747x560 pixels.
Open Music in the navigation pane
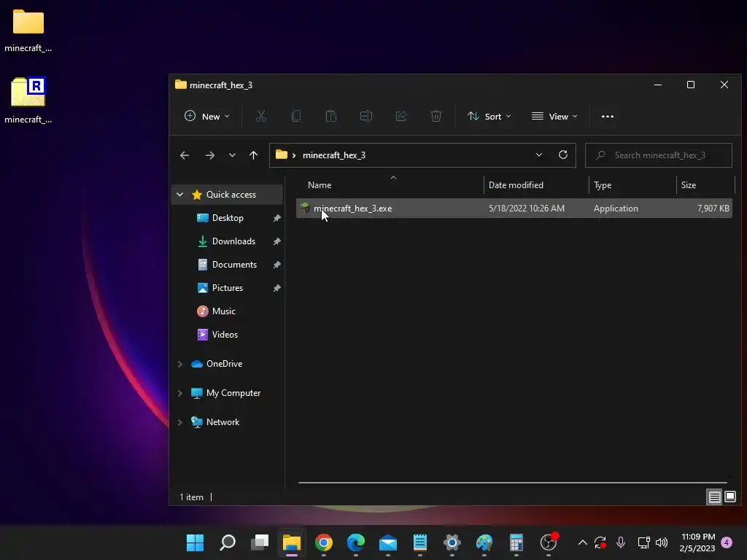pyautogui.click(x=223, y=311)
